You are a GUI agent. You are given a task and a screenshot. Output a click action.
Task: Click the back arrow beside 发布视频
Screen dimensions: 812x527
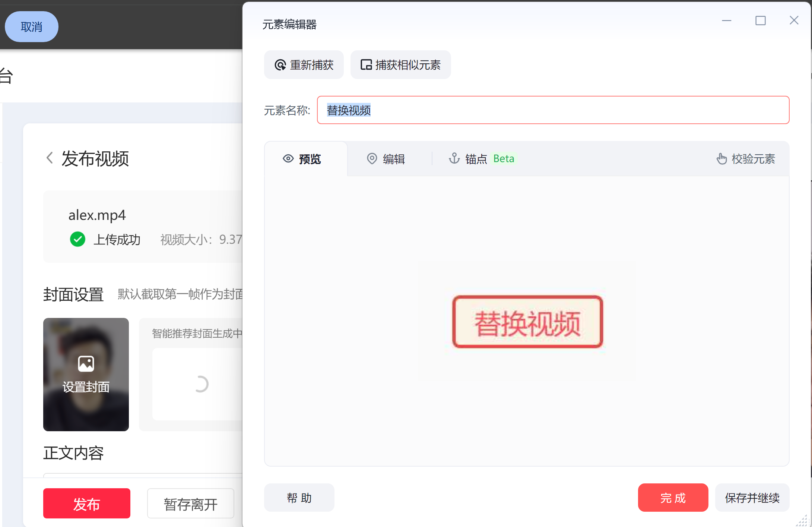pyautogui.click(x=50, y=158)
